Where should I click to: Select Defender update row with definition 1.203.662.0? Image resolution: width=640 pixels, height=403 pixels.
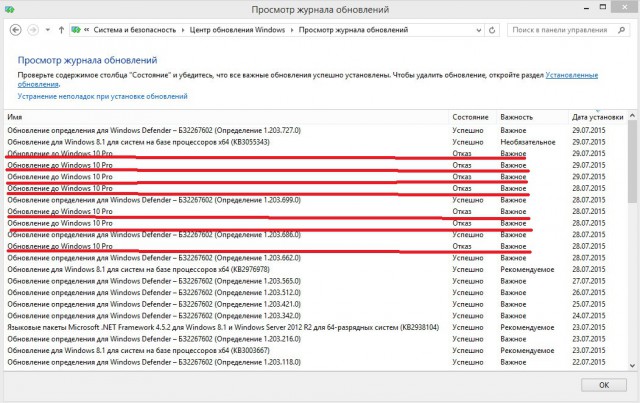coord(314,258)
